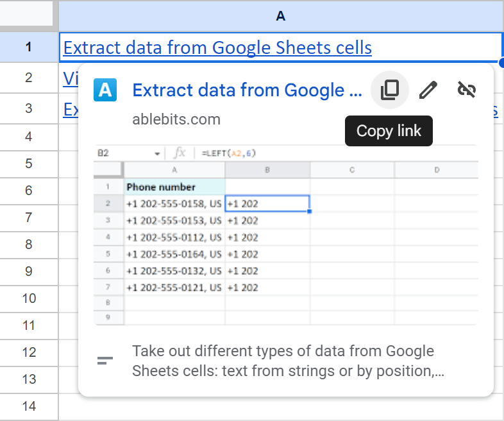The image size is (504, 421).
Task: Click the blue fill handle of cell A1
Action: [501, 62]
